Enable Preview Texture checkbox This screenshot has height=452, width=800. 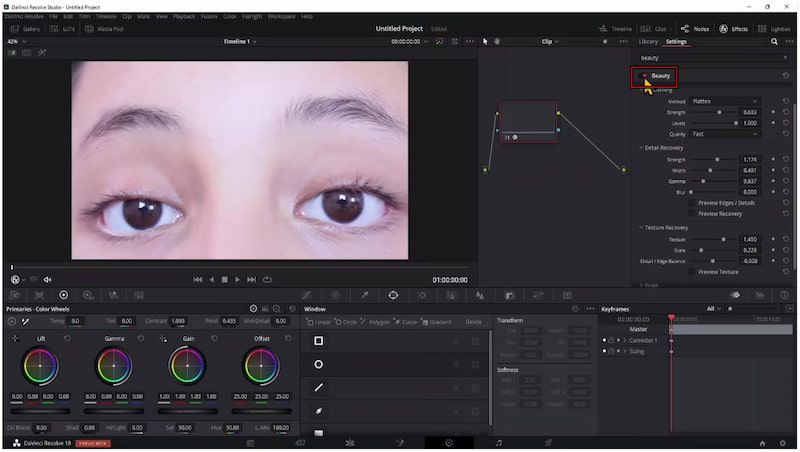692,272
